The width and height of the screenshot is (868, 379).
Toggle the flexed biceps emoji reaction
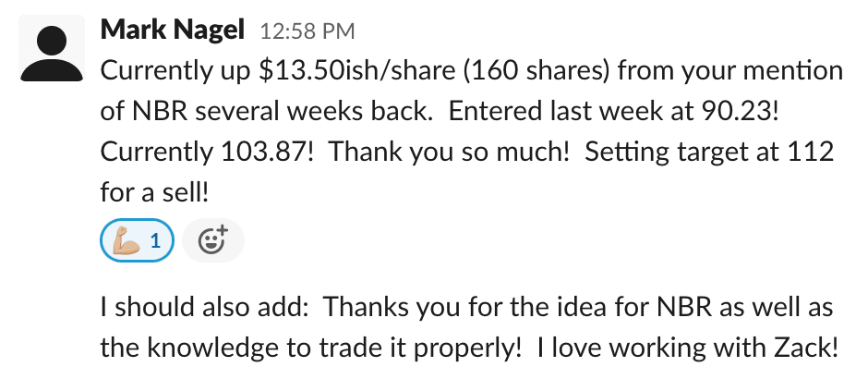point(136,242)
